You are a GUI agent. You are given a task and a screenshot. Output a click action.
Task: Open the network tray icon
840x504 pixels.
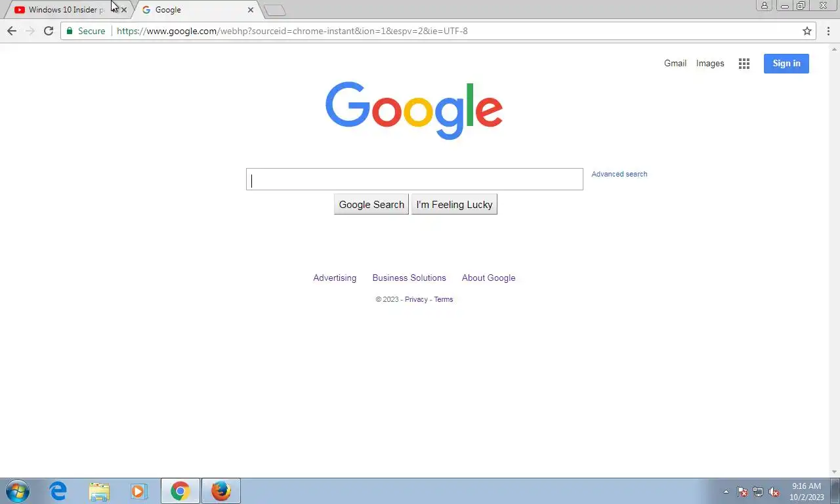point(758,492)
